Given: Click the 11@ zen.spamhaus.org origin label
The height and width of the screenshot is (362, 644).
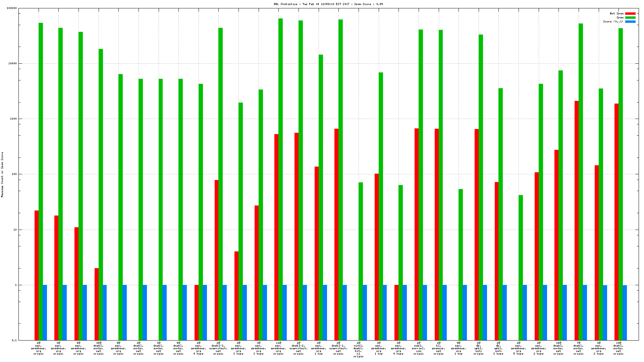Looking at the screenshot, I should coord(278,348).
